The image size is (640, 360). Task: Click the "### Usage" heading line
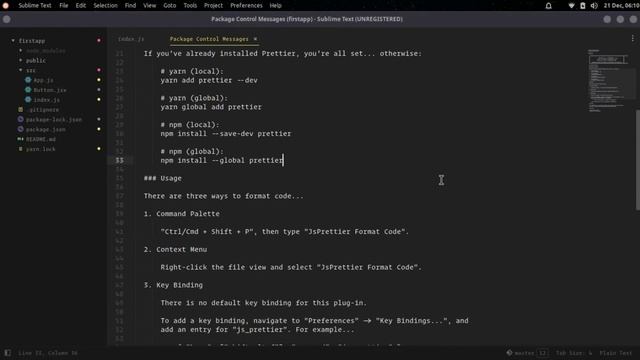162,178
